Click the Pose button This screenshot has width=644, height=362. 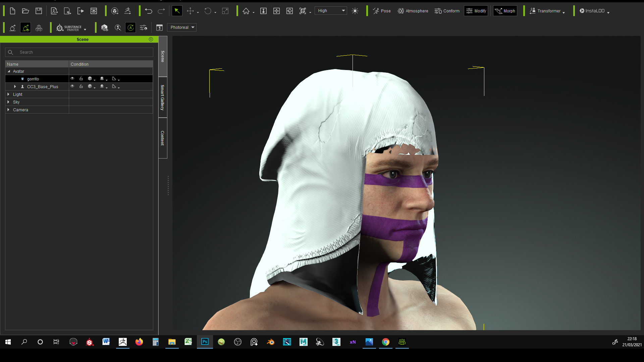[x=382, y=11]
